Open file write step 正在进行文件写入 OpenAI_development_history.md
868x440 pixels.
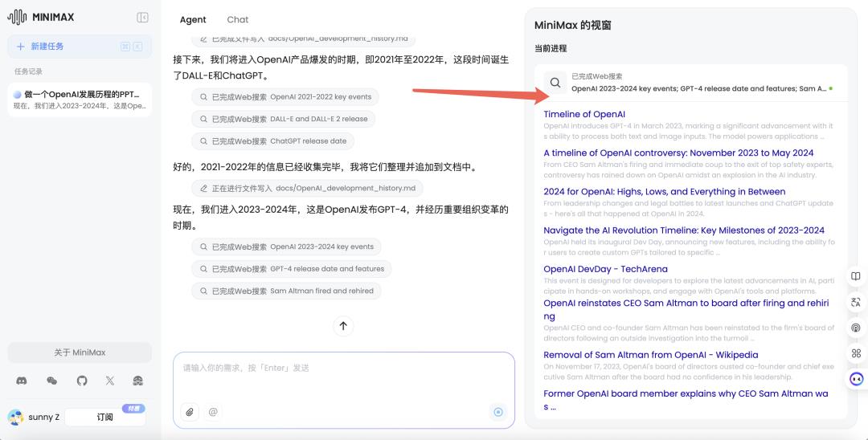tap(307, 188)
